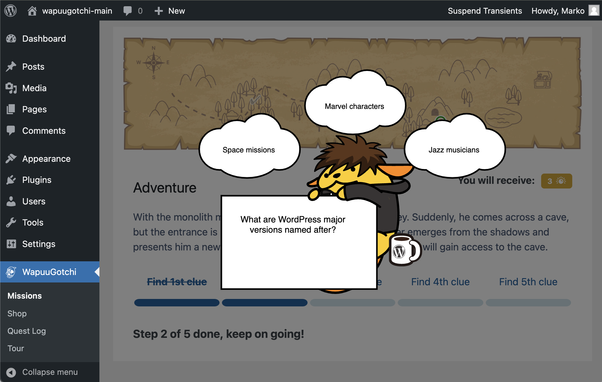Click the Settings sliders icon
602x382 pixels.
coord(11,244)
